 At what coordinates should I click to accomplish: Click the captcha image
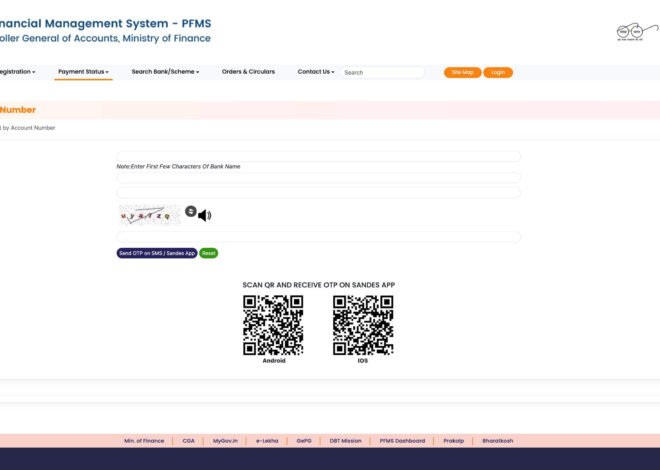coord(149,215)
